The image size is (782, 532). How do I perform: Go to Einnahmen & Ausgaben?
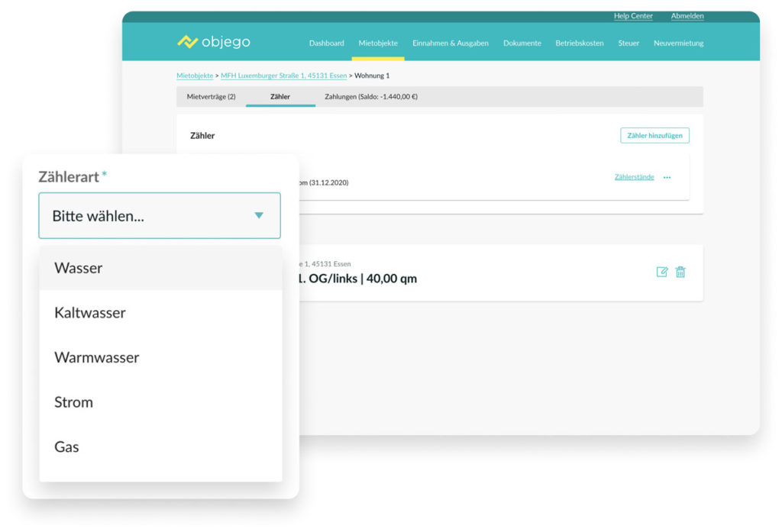[x=450, y=44]
